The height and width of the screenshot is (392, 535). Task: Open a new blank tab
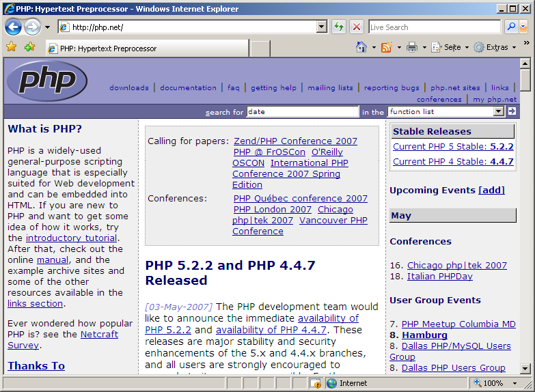click(260, 48)
